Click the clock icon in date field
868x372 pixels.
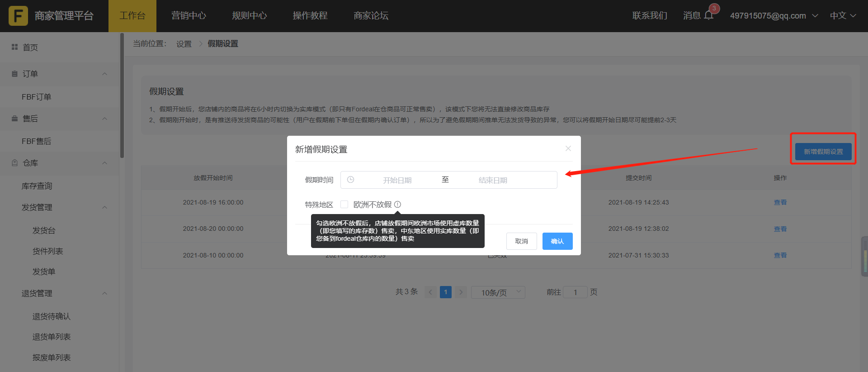click(350, 180)
